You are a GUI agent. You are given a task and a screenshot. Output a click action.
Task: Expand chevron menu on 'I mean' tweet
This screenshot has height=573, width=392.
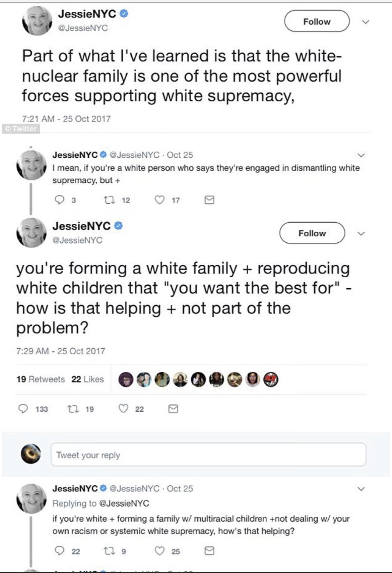pos(361,155)
